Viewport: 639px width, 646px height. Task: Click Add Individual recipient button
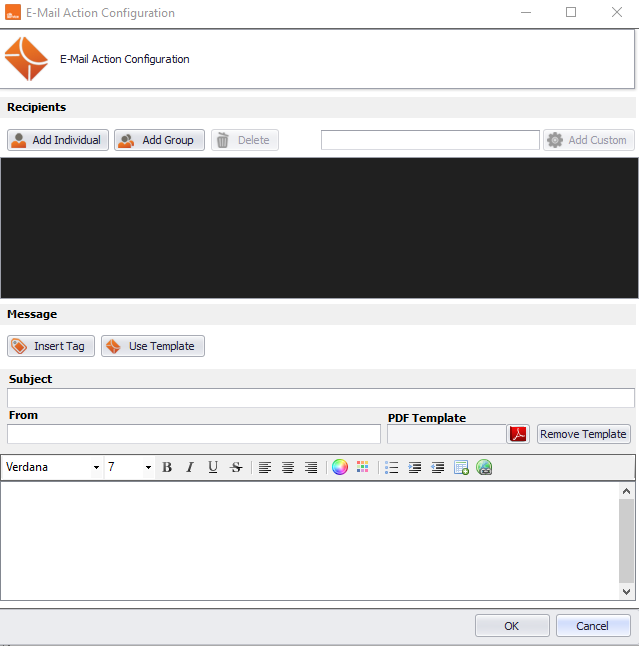pyautogui.click(x=58, y=140)
